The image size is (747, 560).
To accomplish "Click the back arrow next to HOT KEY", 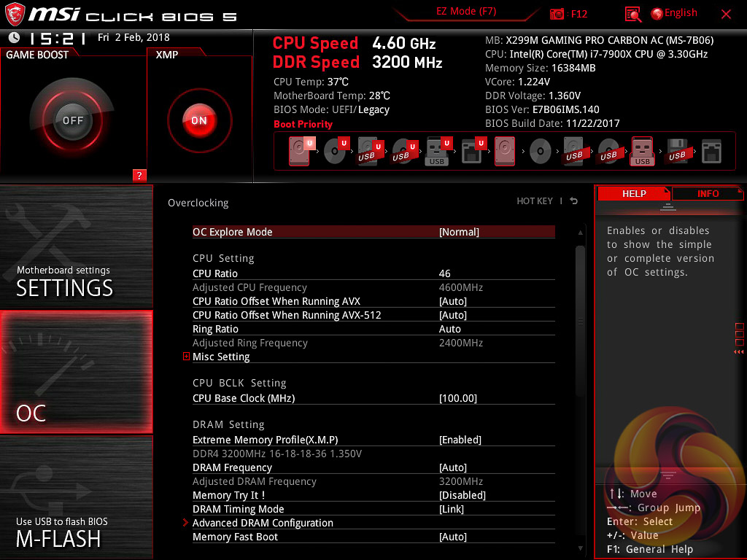I will [x=574, y=201].
